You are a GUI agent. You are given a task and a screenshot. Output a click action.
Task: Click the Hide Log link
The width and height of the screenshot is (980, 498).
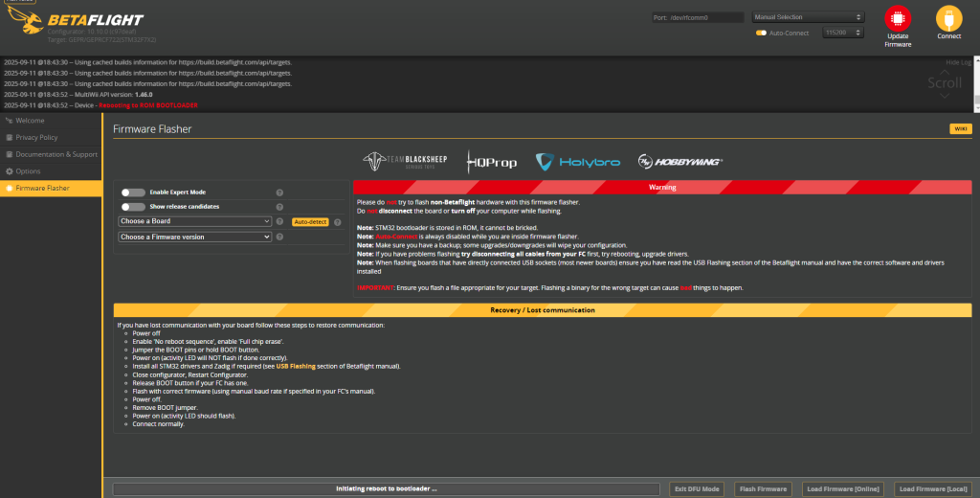click(x=958, y=62)
